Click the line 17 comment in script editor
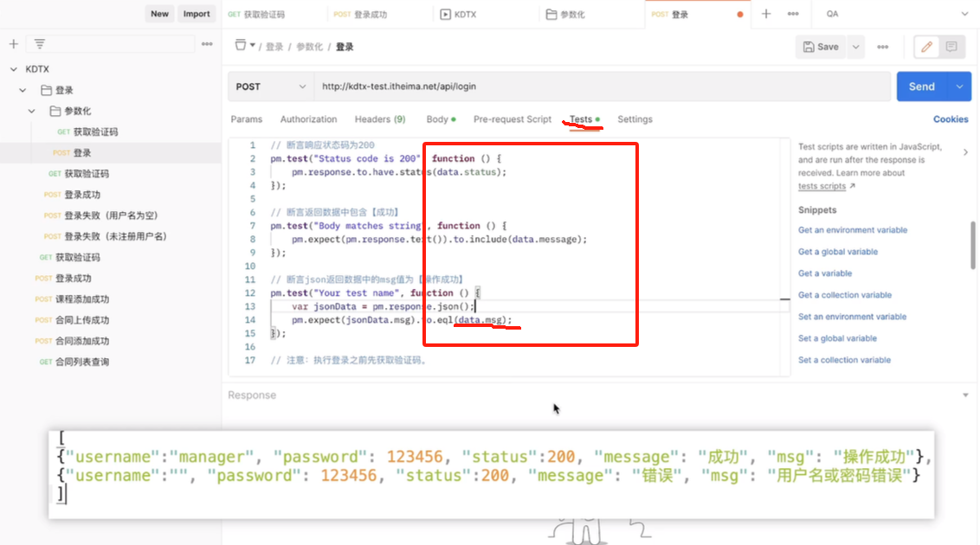Screen dimensions: 980x545 (x=349, y=360)
